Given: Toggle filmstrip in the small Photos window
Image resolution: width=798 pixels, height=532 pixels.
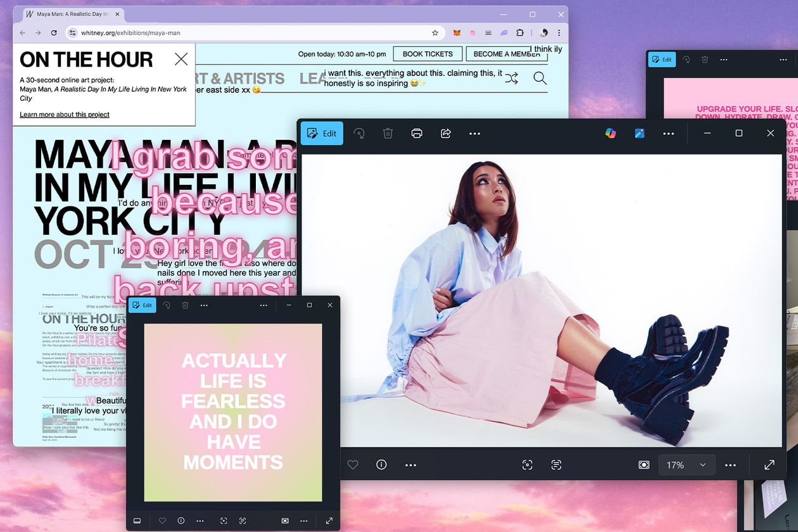Looking at the screenshot, I should tap(137, 521).
